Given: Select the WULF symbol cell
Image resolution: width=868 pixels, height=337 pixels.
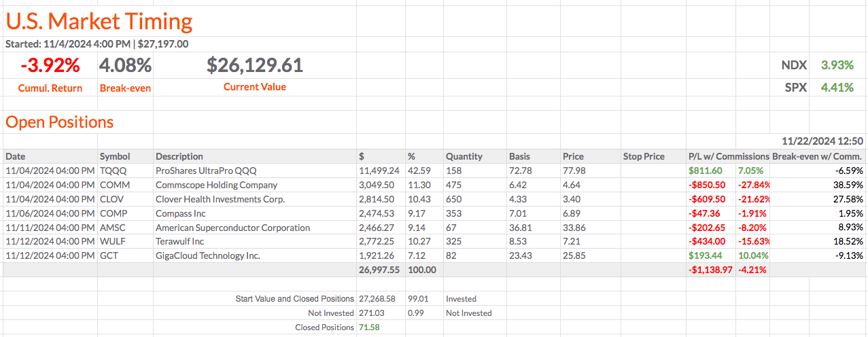Looking at the screenshot, I should [x=114, y=241].
